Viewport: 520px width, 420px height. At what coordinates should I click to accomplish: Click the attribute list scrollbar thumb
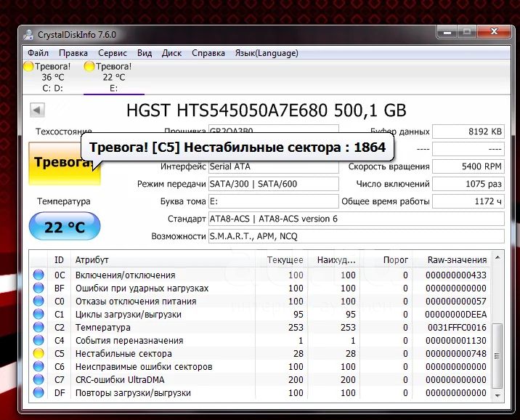coord(497,355)
